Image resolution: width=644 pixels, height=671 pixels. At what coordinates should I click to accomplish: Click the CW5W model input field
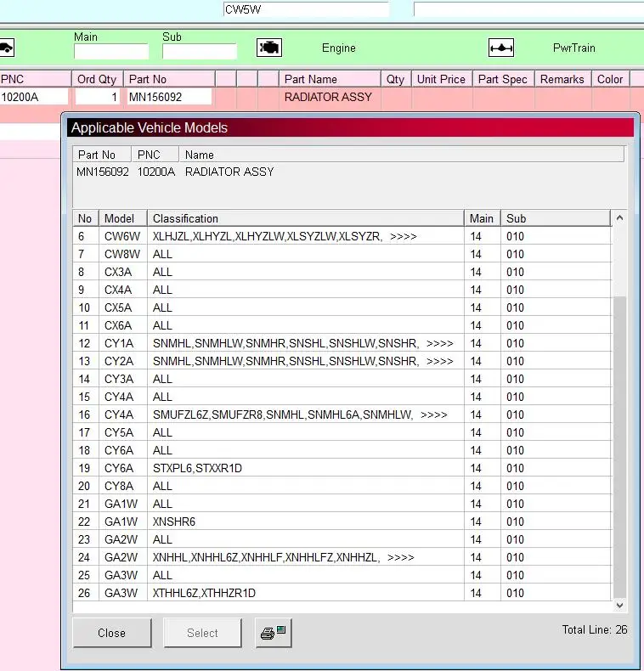click(x=306, y=9)
